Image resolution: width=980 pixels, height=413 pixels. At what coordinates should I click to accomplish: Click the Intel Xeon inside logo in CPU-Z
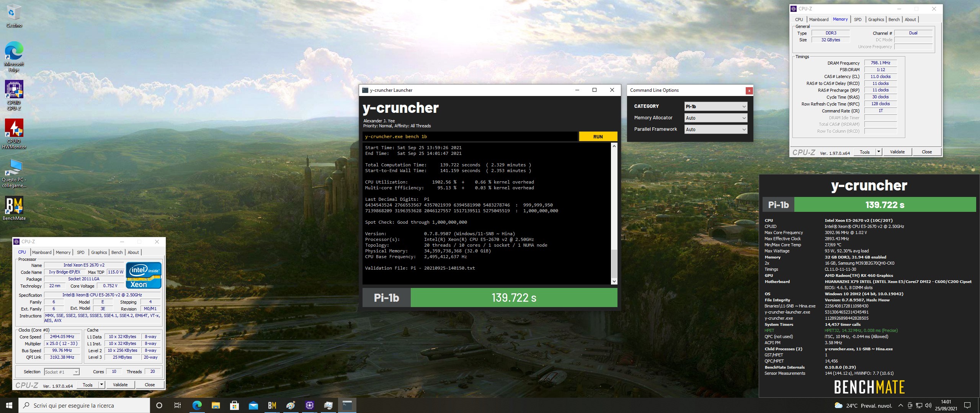coord(144,275)
